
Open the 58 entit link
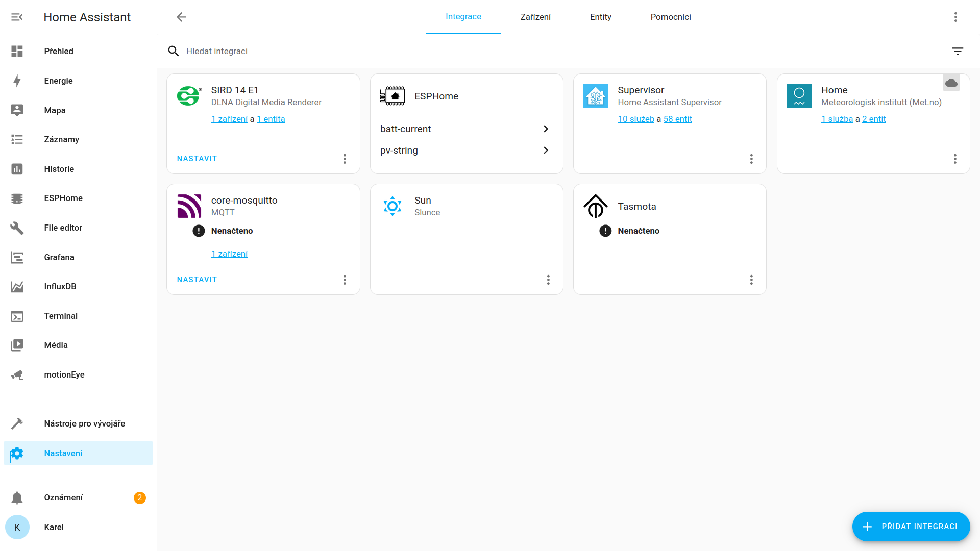677,119
